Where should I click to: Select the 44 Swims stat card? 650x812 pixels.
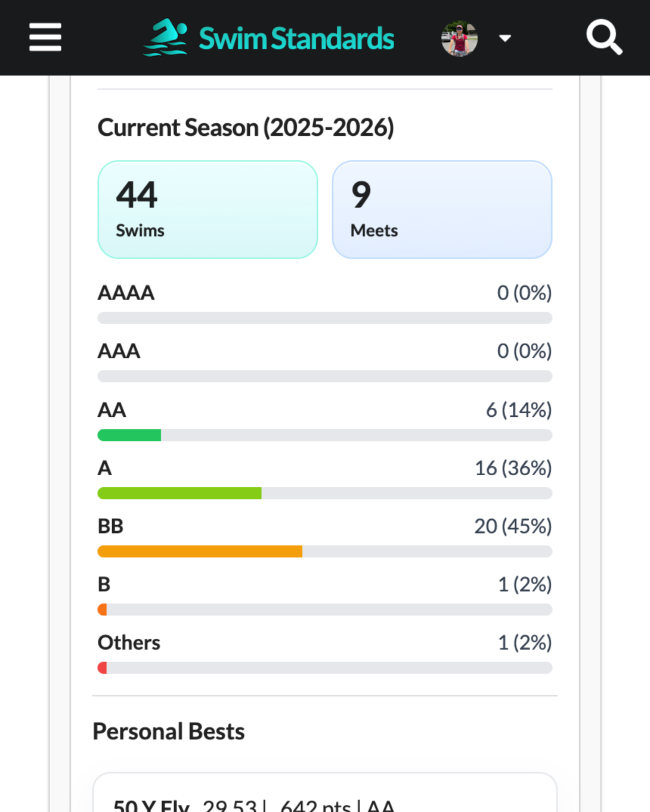pos(208,209)
